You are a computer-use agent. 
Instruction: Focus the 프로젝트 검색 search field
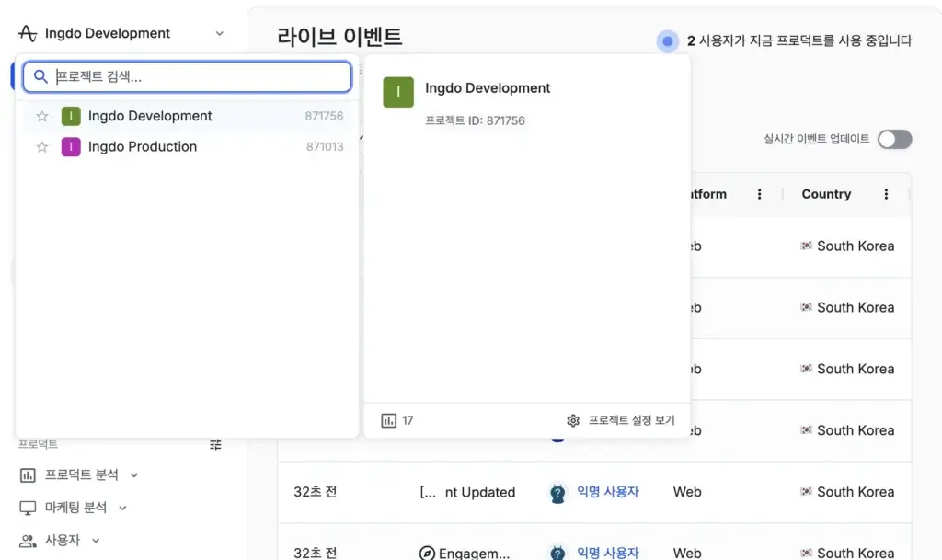pos(188,77)
